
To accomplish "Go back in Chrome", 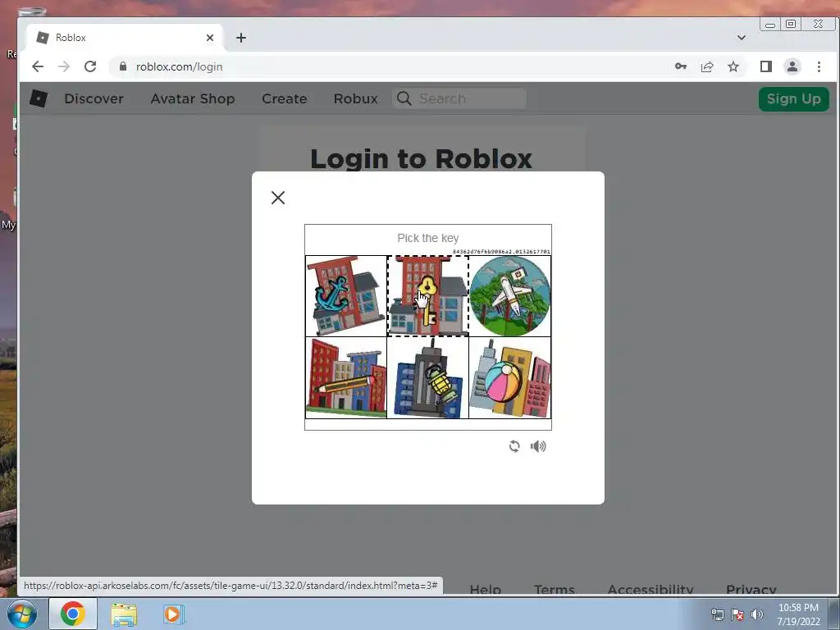I will click(38, 66).
